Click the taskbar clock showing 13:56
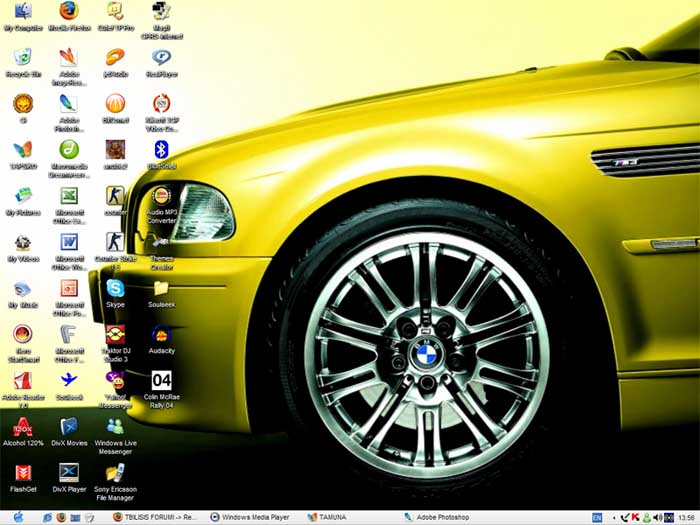700x525 pixels. (x=686, y=517)
